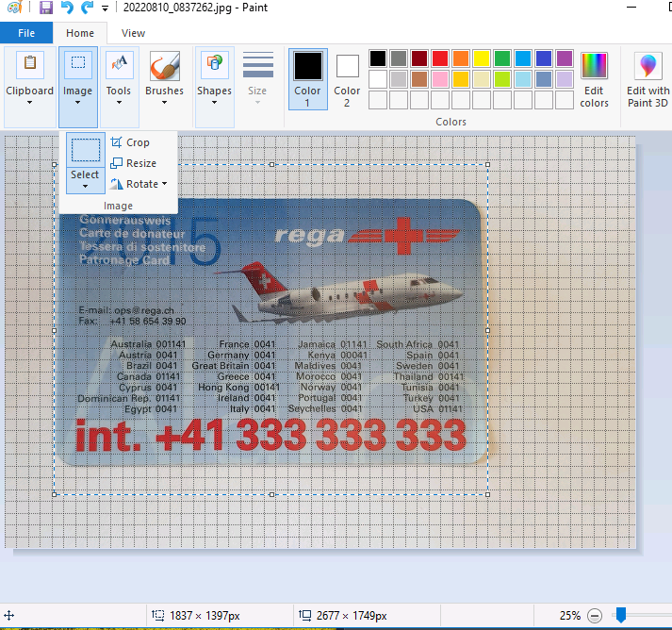
Task: Open the Edit colors dialog
Action: [594, 80]
